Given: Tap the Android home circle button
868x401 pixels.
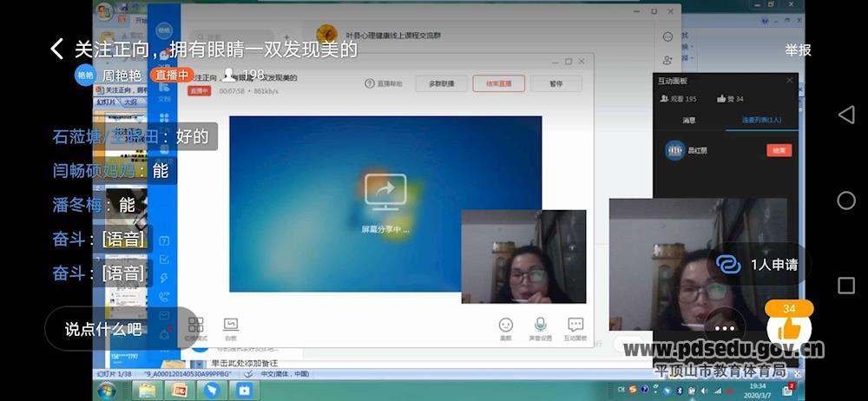Looking at the screenshot, I should (x=845, y=200).
